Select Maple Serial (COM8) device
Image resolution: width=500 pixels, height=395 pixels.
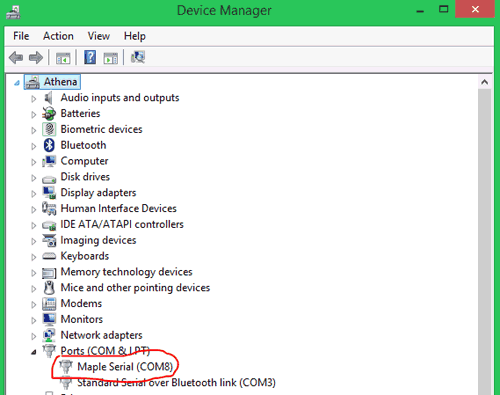tap(125, 367)
